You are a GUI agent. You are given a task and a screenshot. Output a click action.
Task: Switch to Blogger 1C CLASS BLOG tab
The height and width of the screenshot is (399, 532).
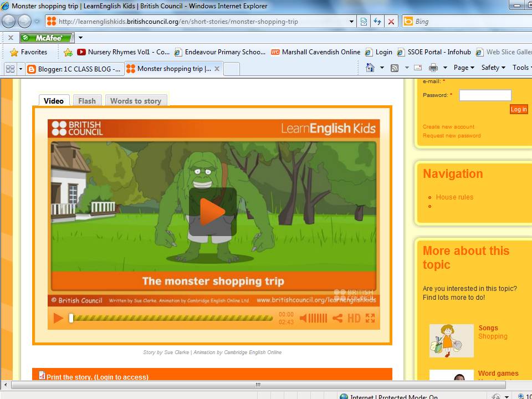(x=75, y=69)
